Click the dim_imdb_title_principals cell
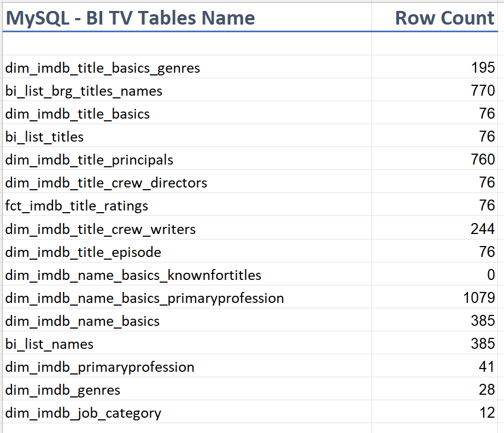504x433 pixels. coord(187,159)
